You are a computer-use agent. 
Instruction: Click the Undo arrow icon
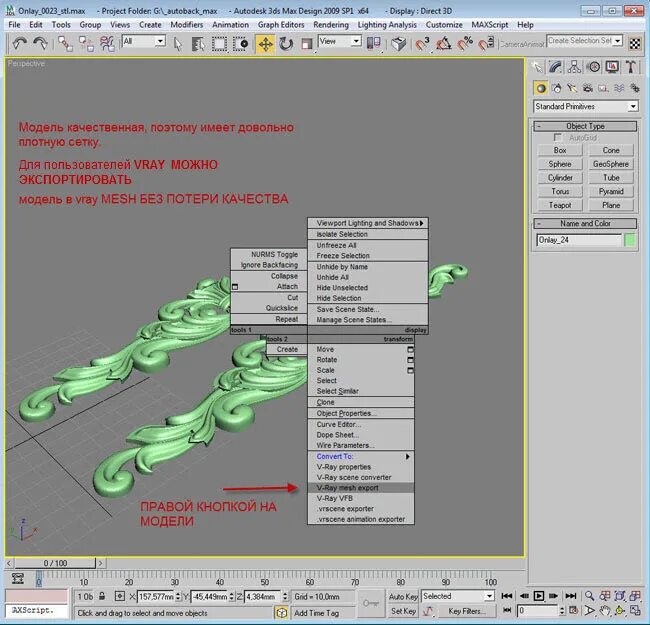19,43
